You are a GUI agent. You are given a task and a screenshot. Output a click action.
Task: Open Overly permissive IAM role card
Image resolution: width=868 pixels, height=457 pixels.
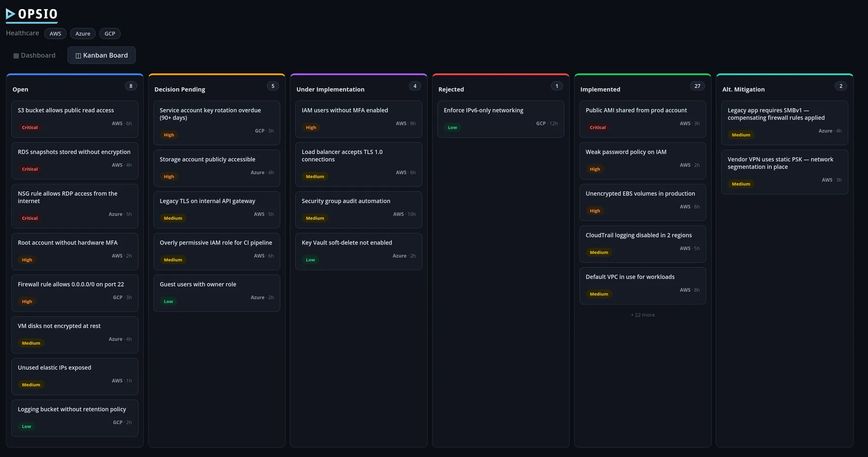(x=217, y=251)
